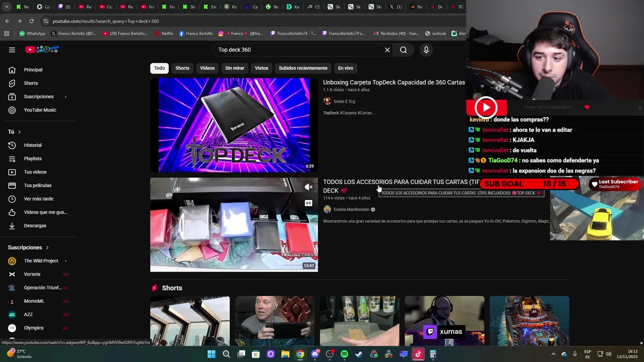Expand the Tú section chevron

click(x=20, y=132)
